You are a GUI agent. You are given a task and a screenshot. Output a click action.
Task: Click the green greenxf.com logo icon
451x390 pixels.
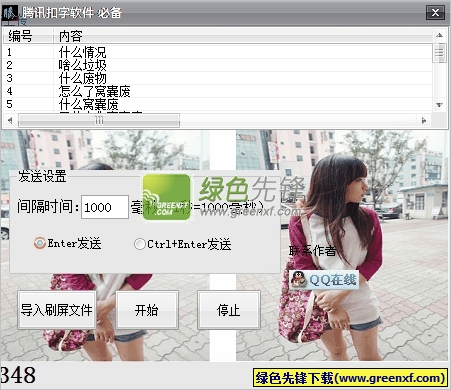(166, 197)
